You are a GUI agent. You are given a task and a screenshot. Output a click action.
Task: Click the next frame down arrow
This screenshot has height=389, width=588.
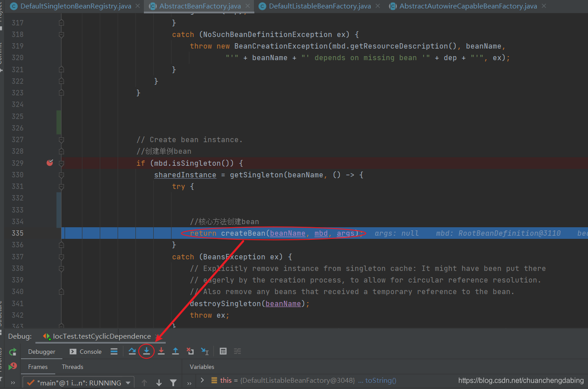point(159,382)
